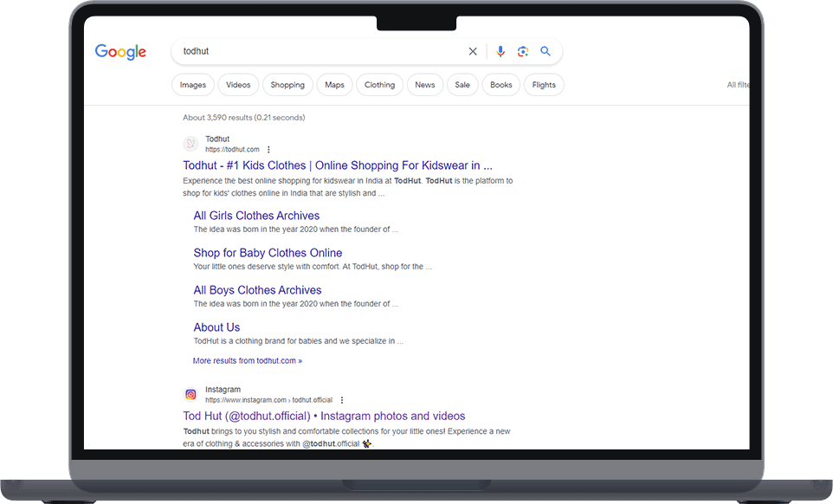Open All Boys Clothes Archives sitelink
Viewport: 833px width, 504px height.
click(258, 290)
